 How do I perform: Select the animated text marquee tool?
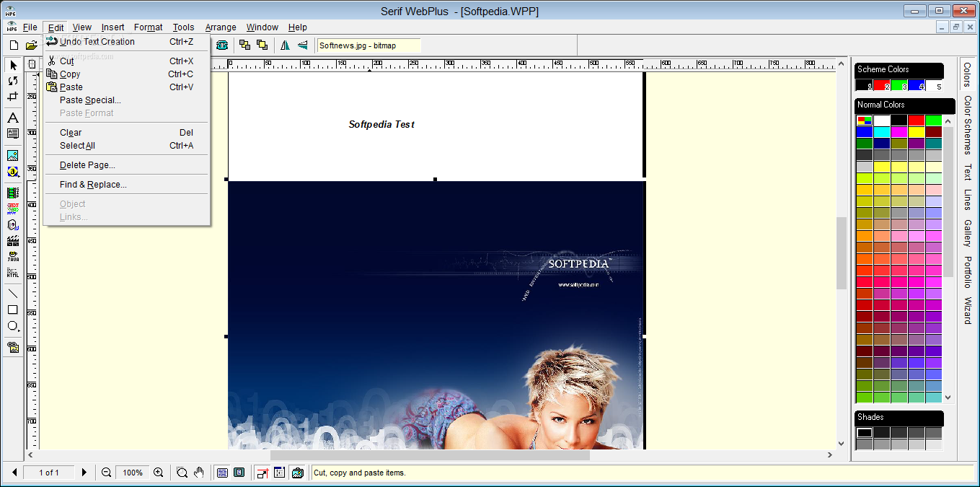tap(13, 209)
